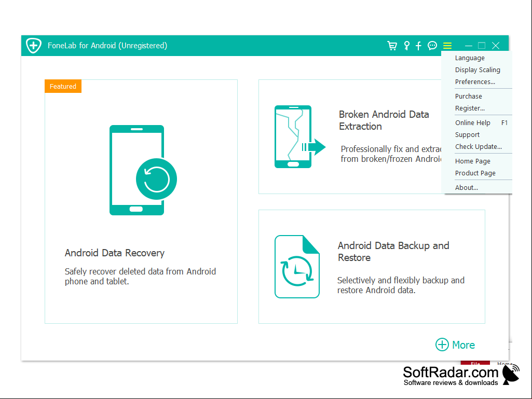Click the key register icon
Viewport: 532px width, 399px height.
[x=406, y=46]
